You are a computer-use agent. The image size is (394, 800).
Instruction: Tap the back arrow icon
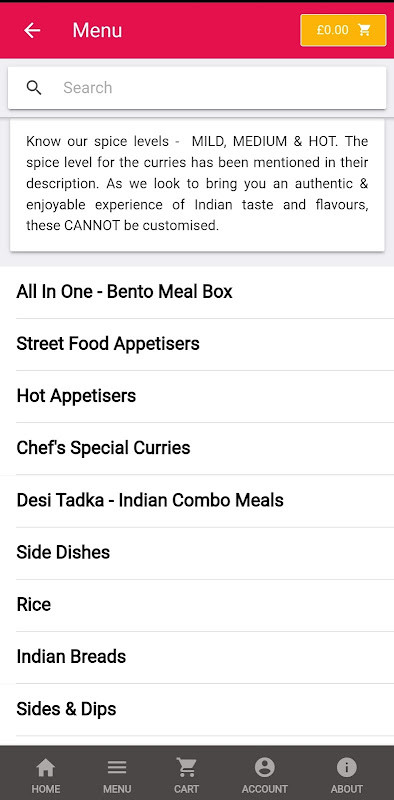32,31
